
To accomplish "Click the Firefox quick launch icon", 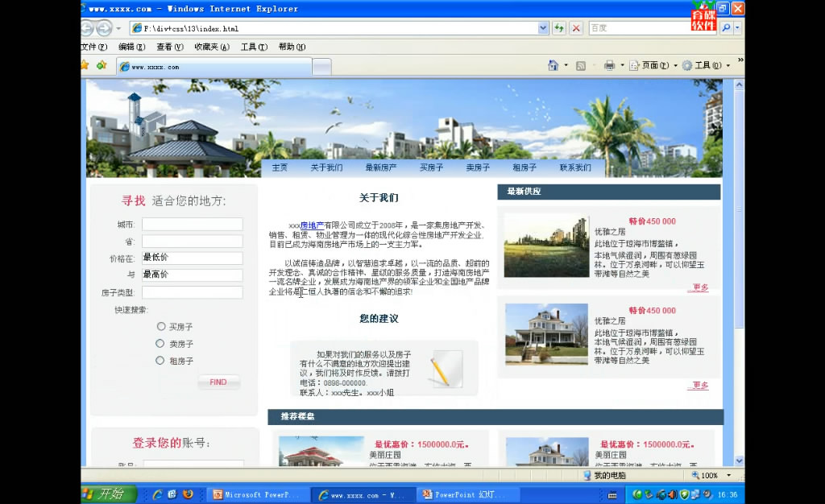I will (188, 494).
